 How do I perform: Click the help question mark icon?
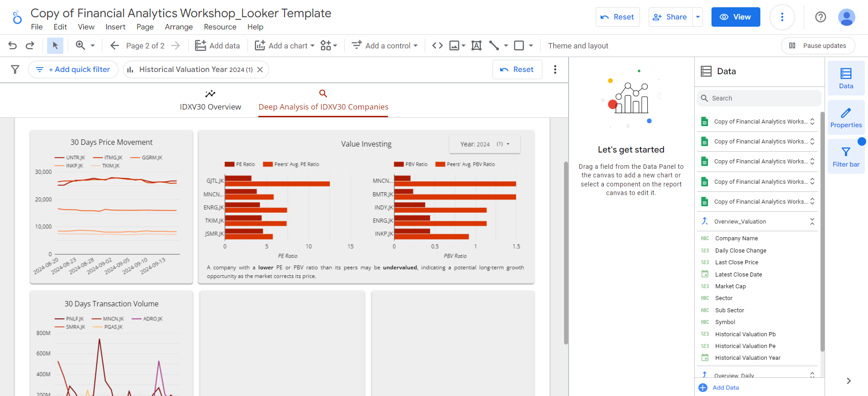pos(821,17)
